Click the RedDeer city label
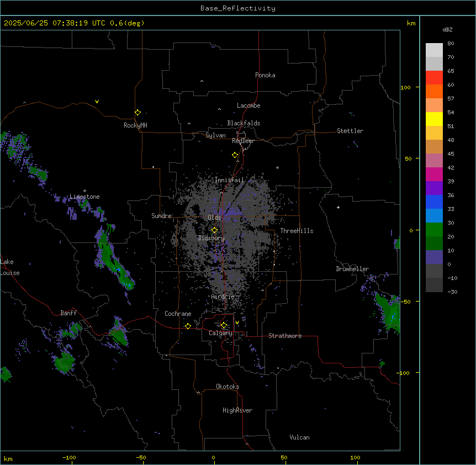 click(x=244, y=141)
